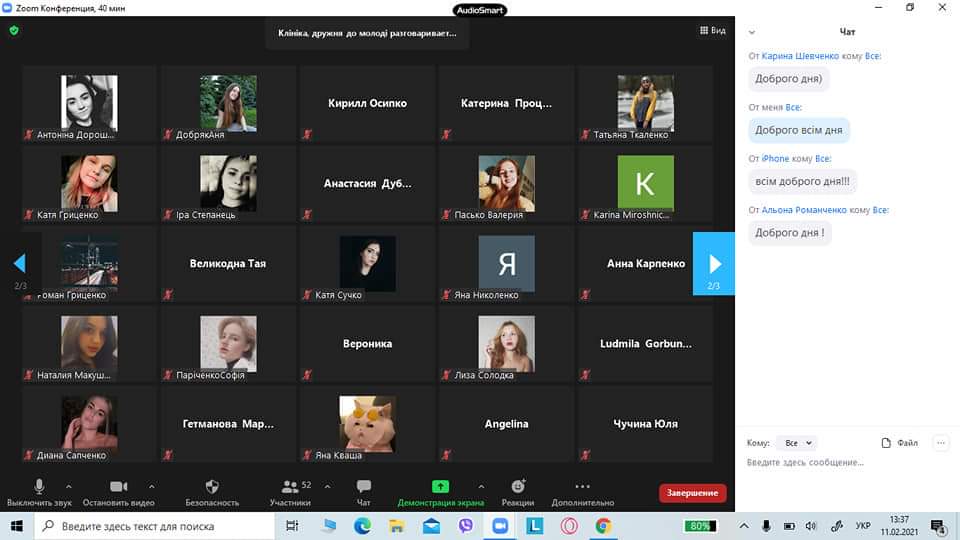Image resolution: width=960 pixels, height=540 pixels.
Task: Click sender name Альона Романченко link
Action: coord(804,210)
